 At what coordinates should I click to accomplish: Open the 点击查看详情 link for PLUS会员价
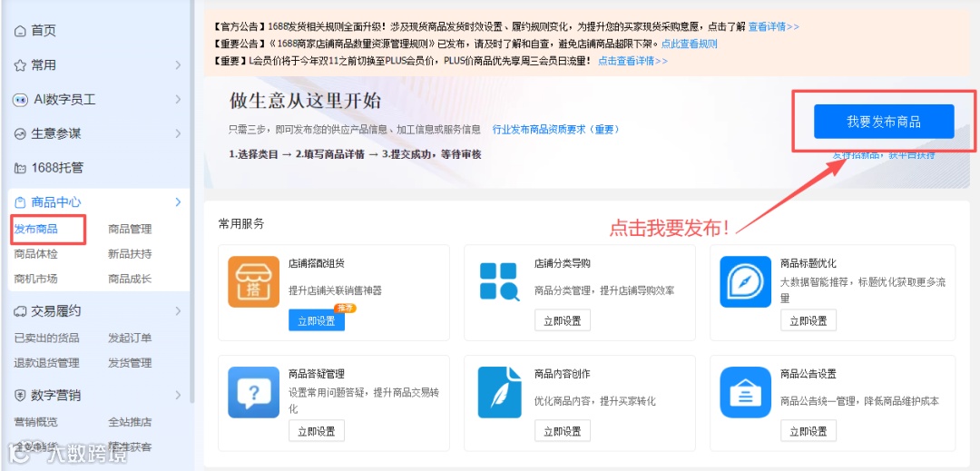tap(632, 61)
